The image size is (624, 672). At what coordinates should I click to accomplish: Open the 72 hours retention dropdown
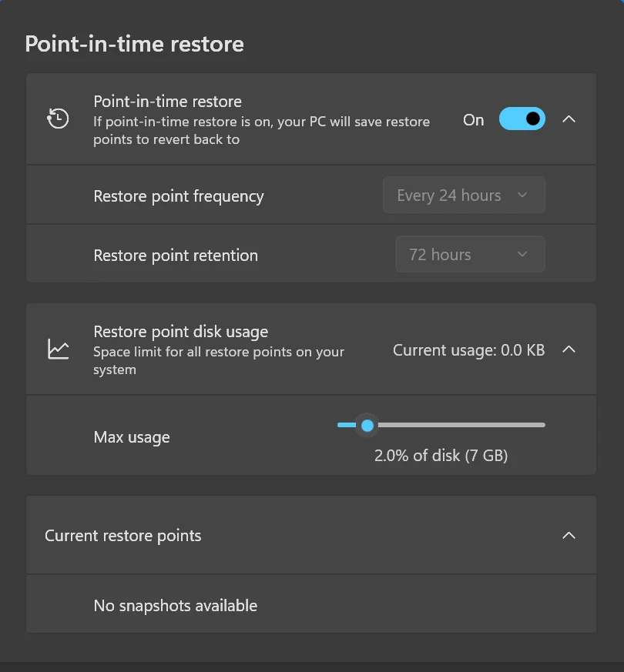[x=470, y=254]
